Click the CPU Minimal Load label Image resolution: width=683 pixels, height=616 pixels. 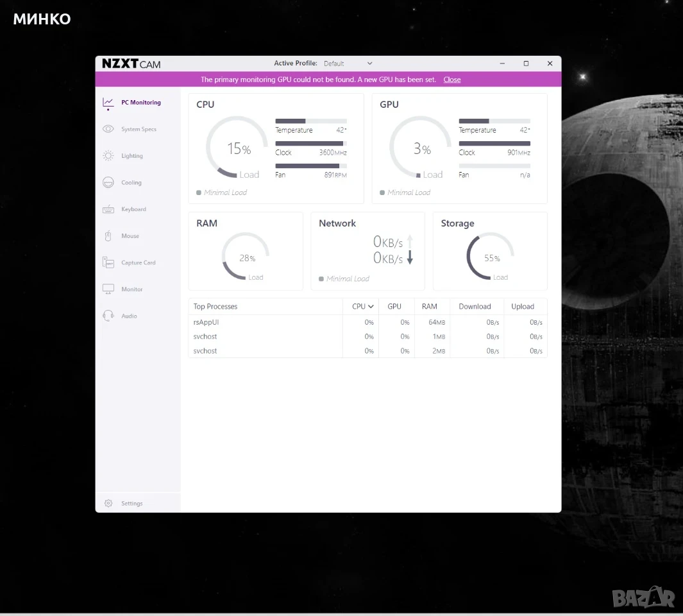pyautogui.click(x=225, y=193)
